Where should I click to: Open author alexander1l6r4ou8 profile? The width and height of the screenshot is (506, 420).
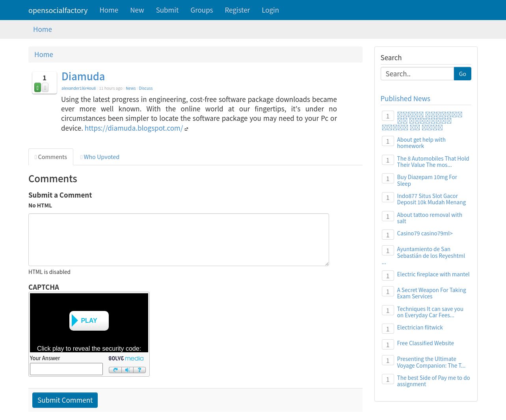pyautogui.click(x=78, y=89)
